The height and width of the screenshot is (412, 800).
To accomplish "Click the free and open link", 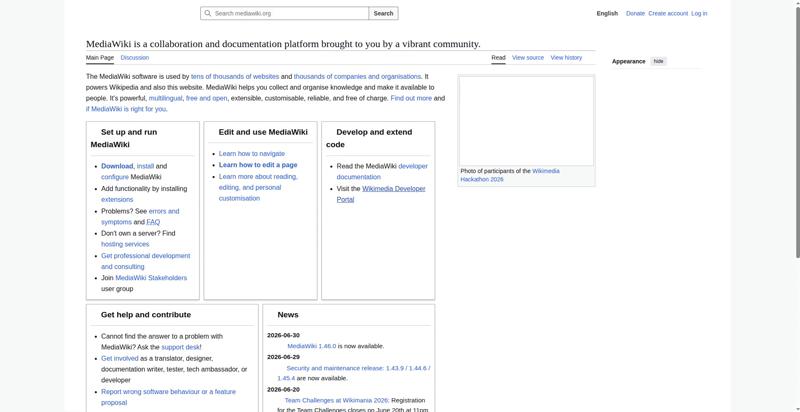I will (207, 98).
